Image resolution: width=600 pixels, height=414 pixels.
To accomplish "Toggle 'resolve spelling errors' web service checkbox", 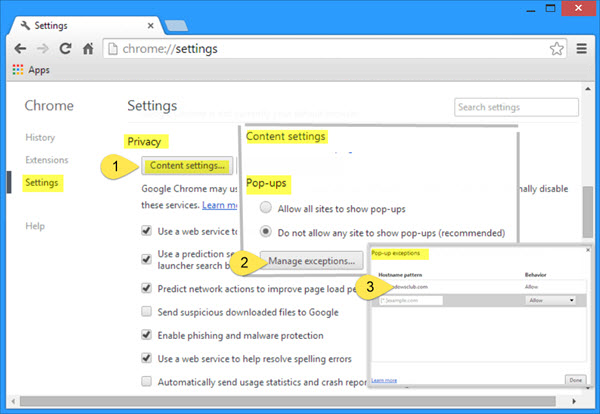I will click(147, 358).
